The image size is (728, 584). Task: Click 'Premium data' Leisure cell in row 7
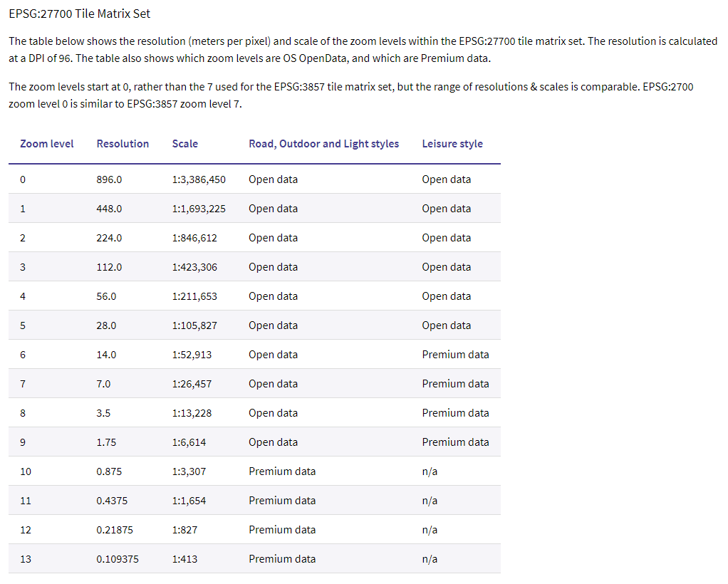(455, 385)
